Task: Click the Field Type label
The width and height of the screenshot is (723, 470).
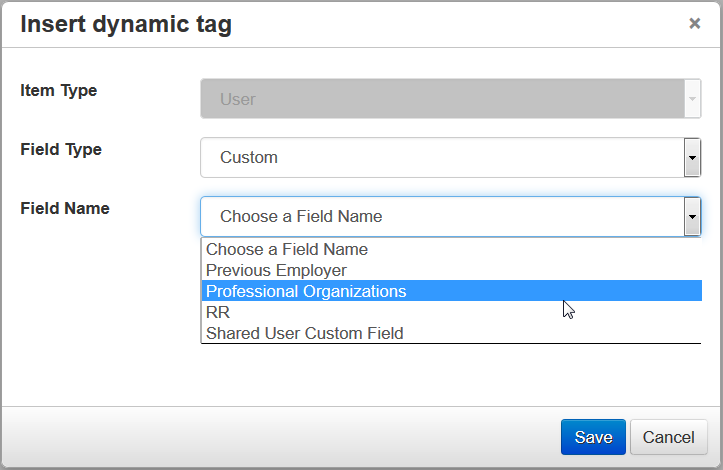Action: point(61,149)
